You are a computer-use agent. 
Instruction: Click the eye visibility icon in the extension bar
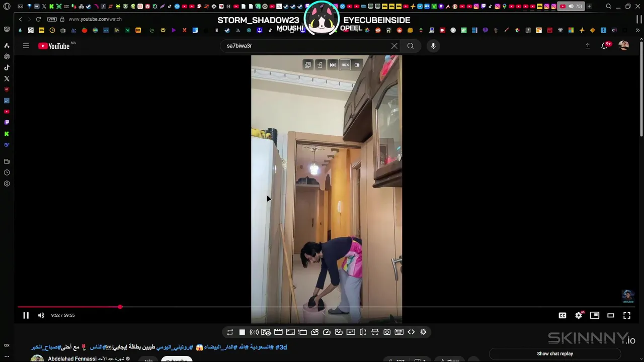(x=266, y=332)
